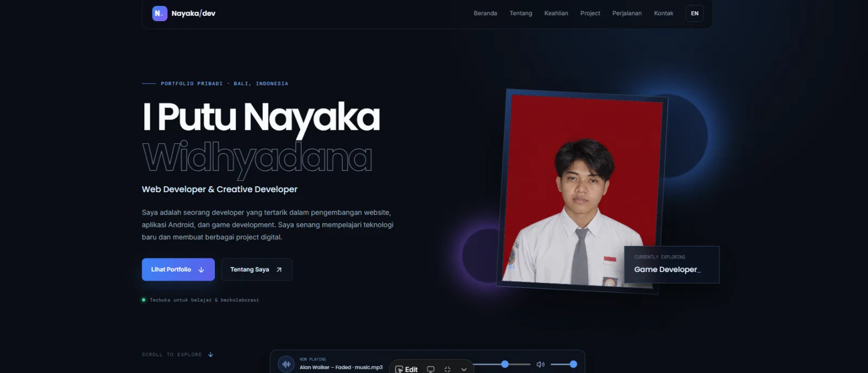868x373 pixels.
Task: Click the collapse-corners icon in the floating toolbar
Action: coord(448,369)
